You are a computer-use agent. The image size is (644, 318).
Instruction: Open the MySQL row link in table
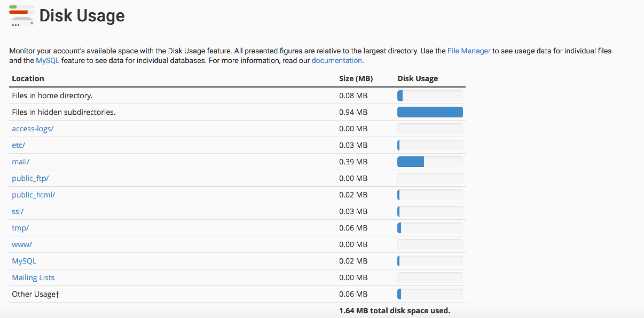click(24, 261)
